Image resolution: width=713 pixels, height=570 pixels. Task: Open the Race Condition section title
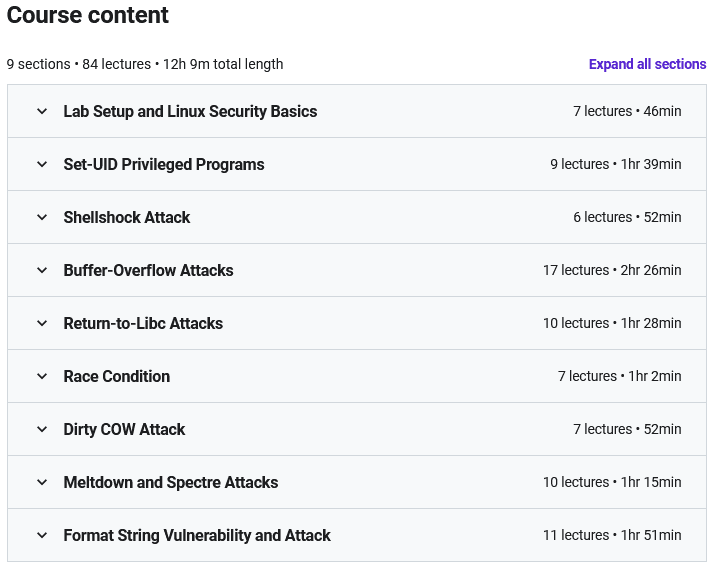click(117, 376)
